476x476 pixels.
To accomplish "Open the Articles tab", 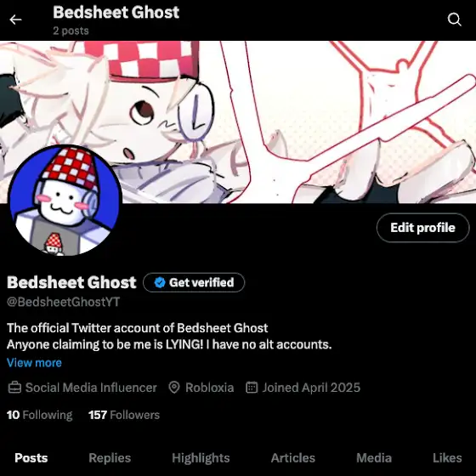I will pos(293,458).
